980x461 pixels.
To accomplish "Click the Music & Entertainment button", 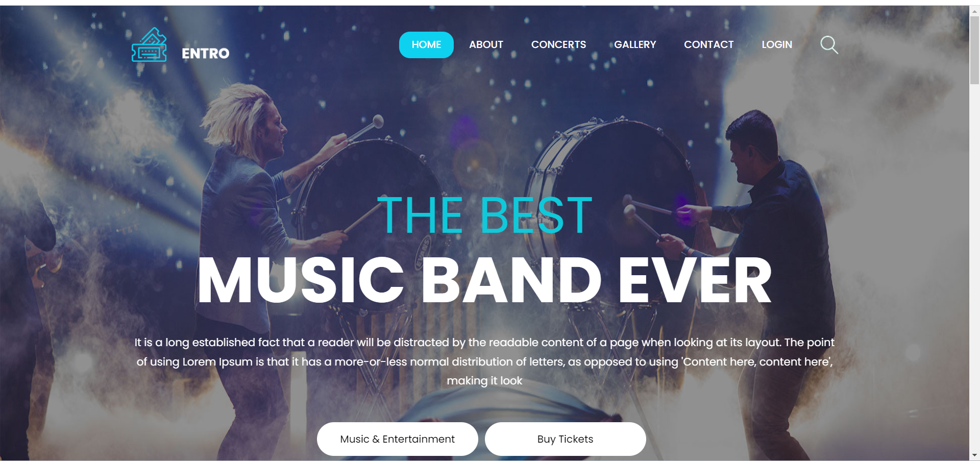I will 398,439.
